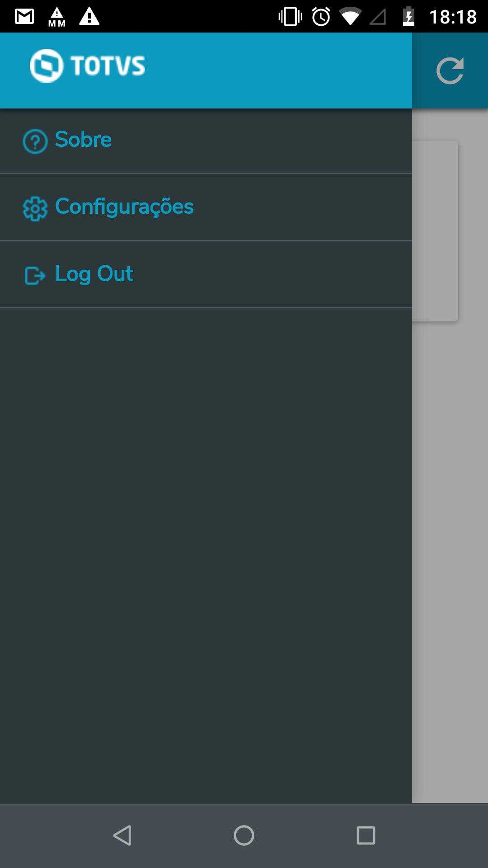Click the TOTVS logo in header

87,66
